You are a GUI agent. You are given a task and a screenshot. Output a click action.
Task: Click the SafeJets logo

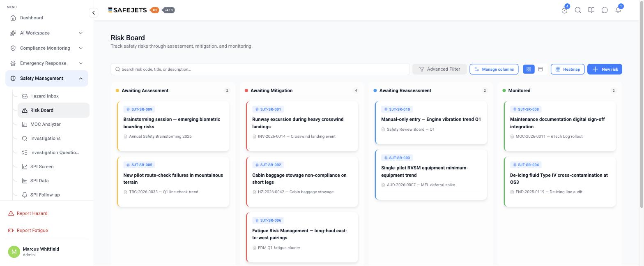pyautogui.click(x=127, y=10)
